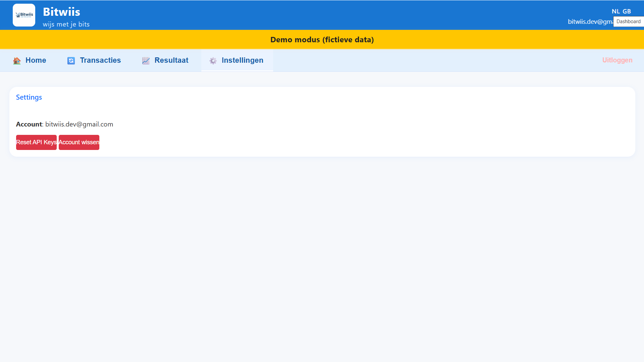Log out via Uitloggen link
This screenshot has width=644, height=362.
617,60
